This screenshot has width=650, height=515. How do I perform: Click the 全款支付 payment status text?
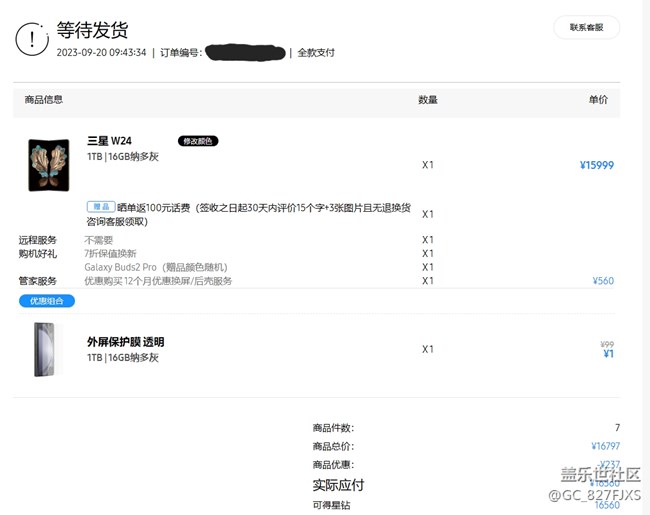pyautogui.click(x=316, y=52)
